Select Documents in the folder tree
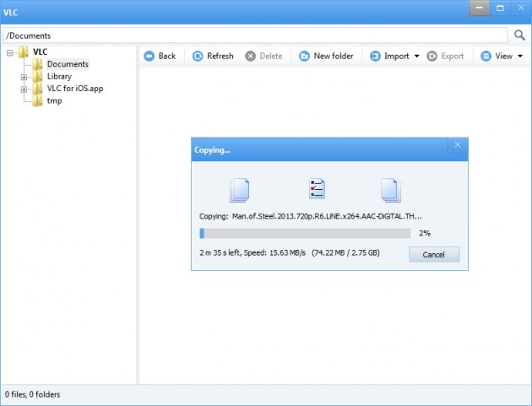Image resolution: width=532 pixels, height=406 pixels. tap(68, 64)
